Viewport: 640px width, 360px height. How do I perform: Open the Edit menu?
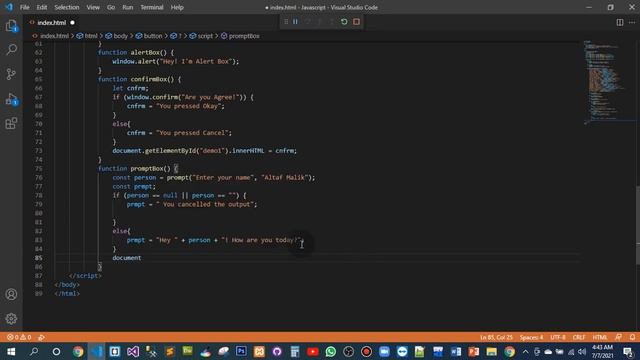point(42,7)
